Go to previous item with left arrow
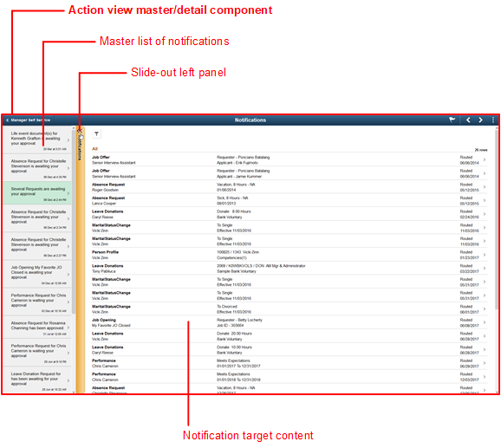This screenshot has width=501, height=448. (x=468, y=120)
